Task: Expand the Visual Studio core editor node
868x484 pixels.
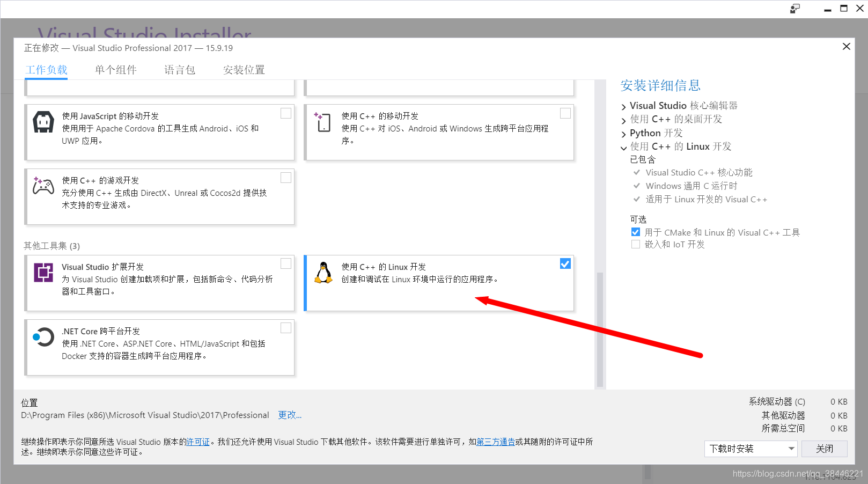Action: pos(623,107)
